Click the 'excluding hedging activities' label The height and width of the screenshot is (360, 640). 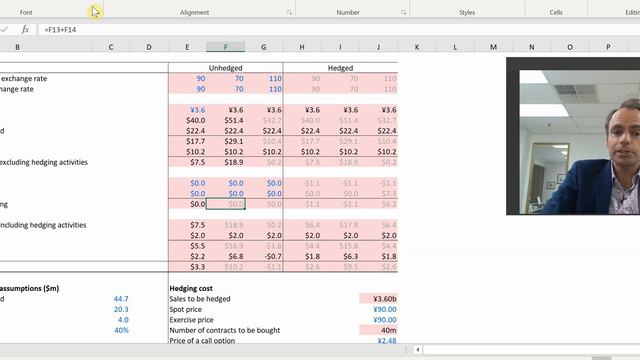[x=43, y=162]
